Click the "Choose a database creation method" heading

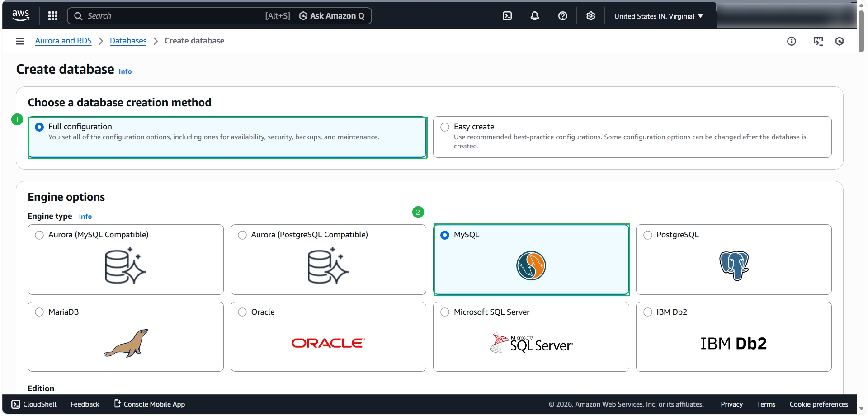point(120,103)
